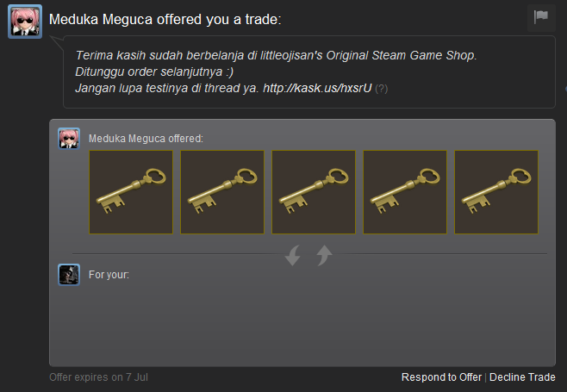Image resolution: width=567 pixels, height=392 pixels.
Task: Click small avatar beside 'Meduka Meguca offered:'
Action: coord(69,138)
